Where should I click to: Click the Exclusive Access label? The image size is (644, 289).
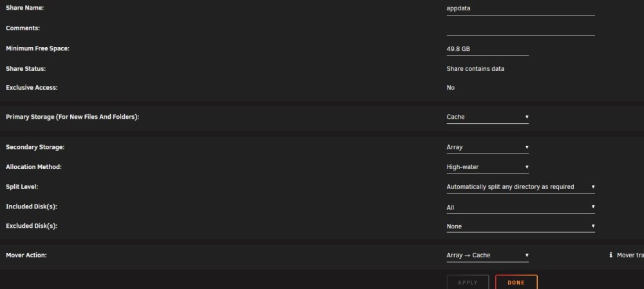pos(32,88)
